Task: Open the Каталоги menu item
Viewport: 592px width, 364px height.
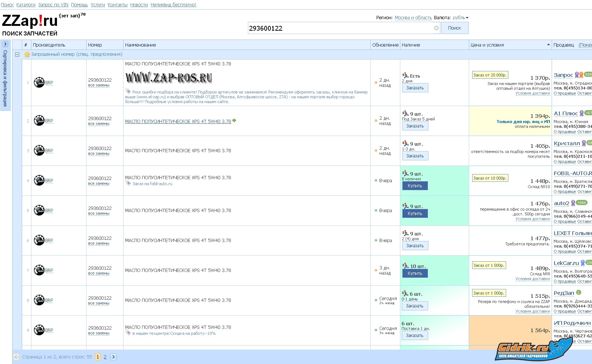Action: (x=26, y=5)
